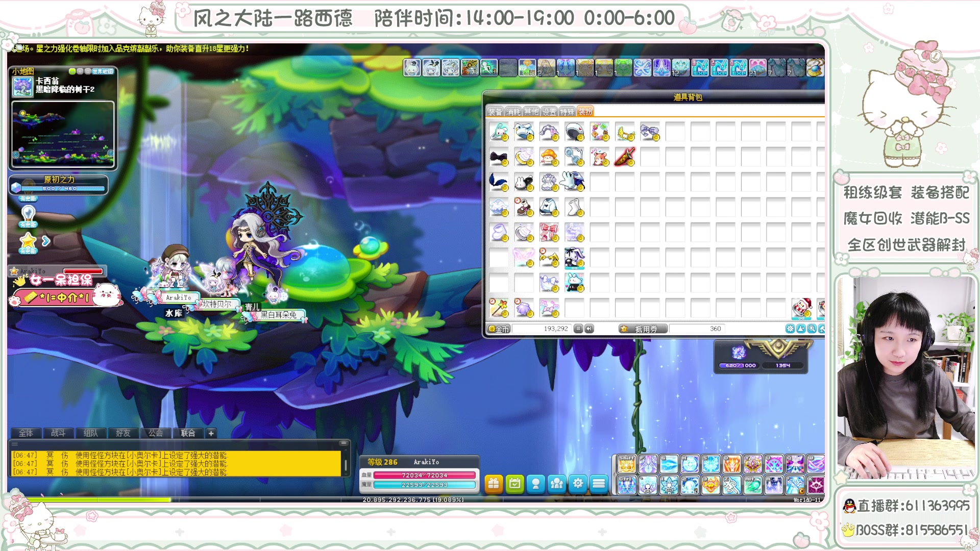The width and height of the screenshot is (980, 551).
Task: Open the gift box menu button
Action: 494,483
